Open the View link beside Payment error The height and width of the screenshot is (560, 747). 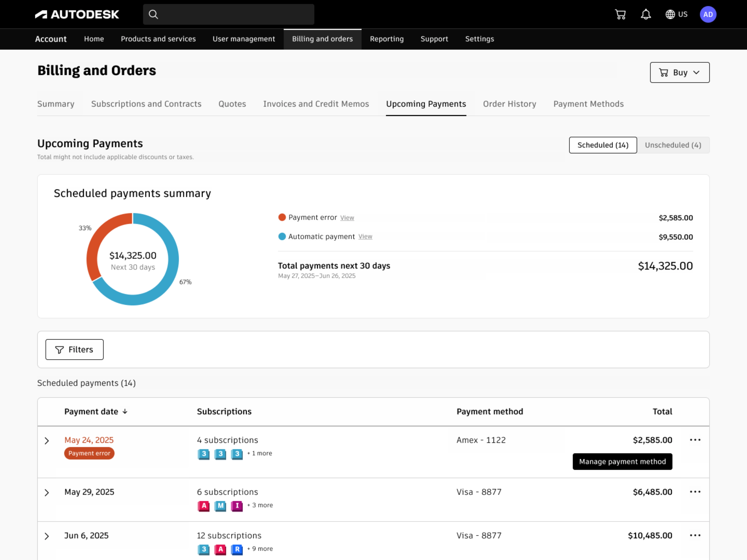coord(347,218)
